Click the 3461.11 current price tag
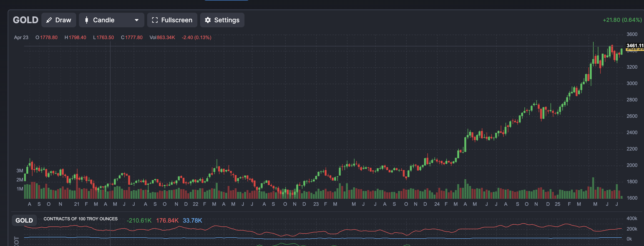The height and width of the screenshot is (246, 644). [x=635, y=45]
